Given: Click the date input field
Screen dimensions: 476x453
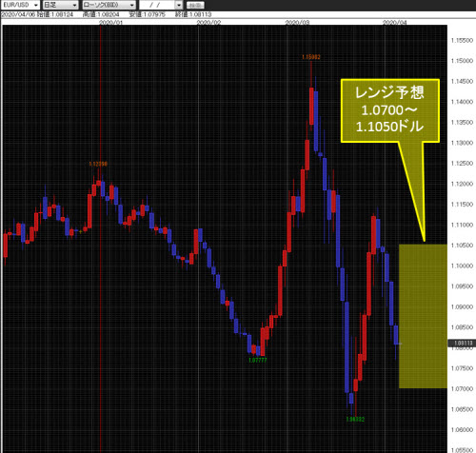Looking at the screenshot, I should point(157,5).
